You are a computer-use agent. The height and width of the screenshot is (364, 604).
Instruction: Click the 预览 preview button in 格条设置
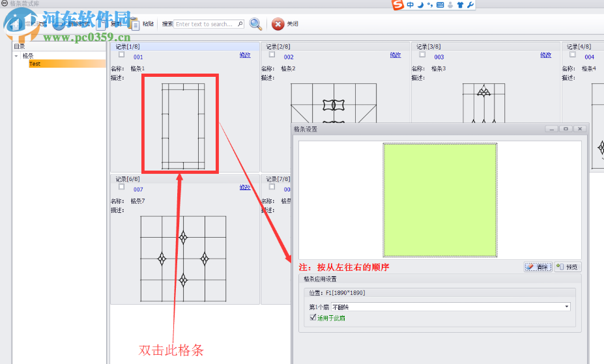[x=568, y=267]
